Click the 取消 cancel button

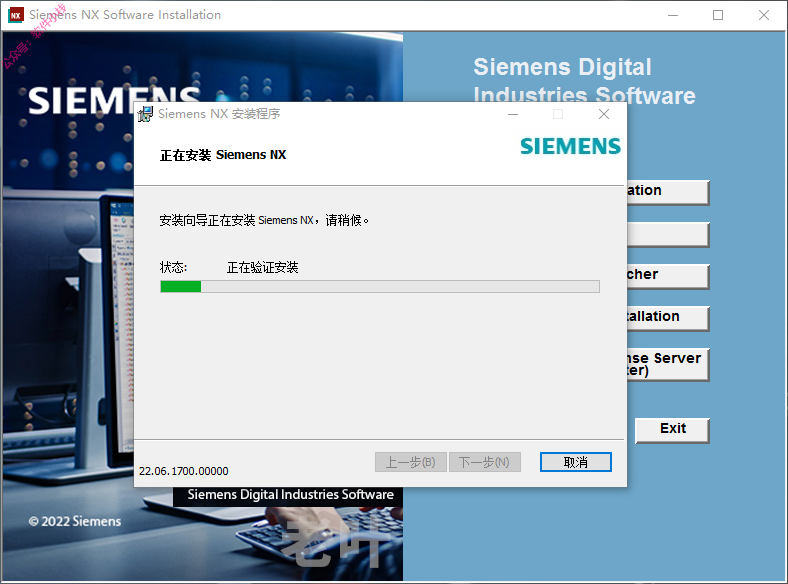(x=575, y=462)
